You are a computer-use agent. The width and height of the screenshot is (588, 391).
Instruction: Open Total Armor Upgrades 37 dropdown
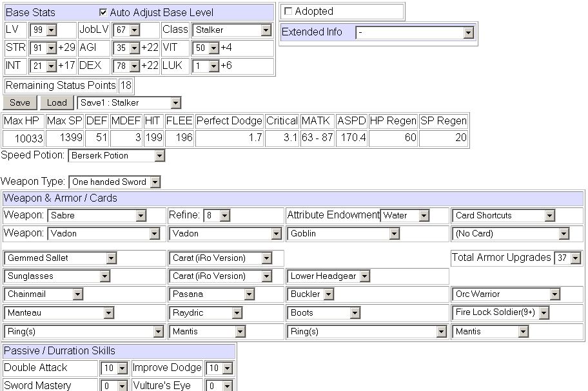click(x=568, y=258)
